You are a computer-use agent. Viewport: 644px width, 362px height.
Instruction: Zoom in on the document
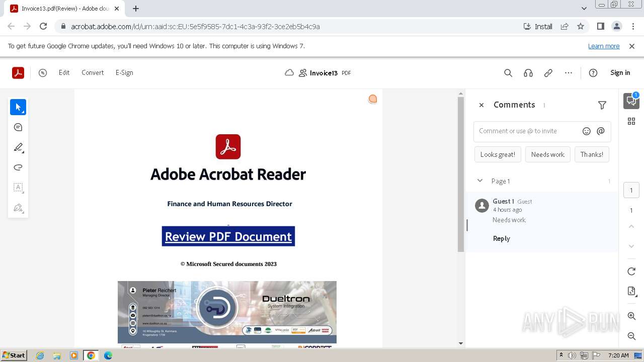click(x=631, y=316)
